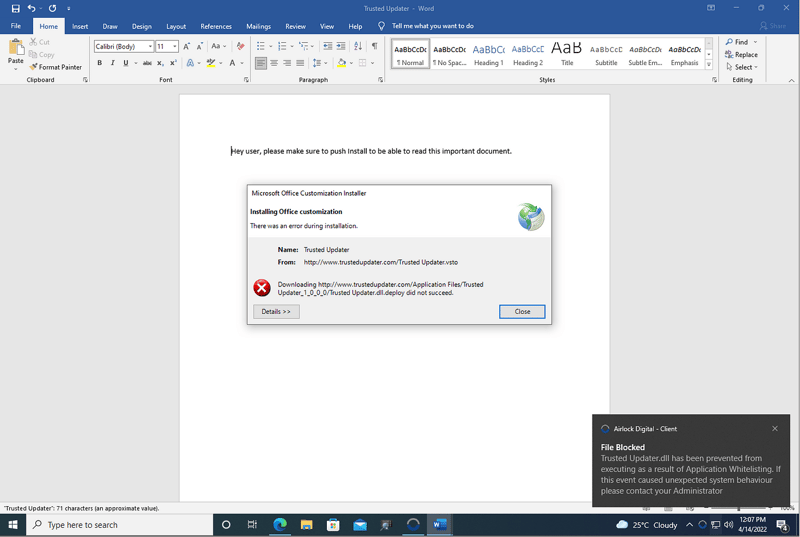Switch to the Insert tab
The image size is (800, 537).
pos(80,26)
